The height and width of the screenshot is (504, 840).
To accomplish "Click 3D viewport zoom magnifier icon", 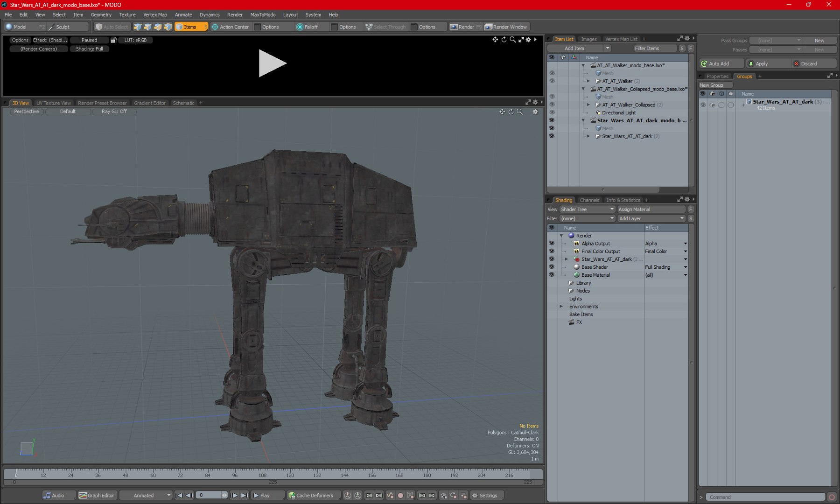I will [x=520, y=112].
